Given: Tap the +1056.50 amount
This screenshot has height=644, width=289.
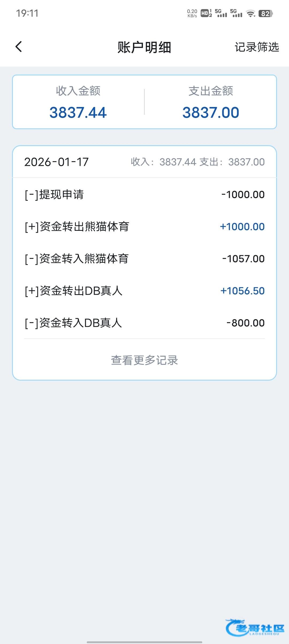Looking at the screenshot, I should pyautogui.click(x=242, y=291).
